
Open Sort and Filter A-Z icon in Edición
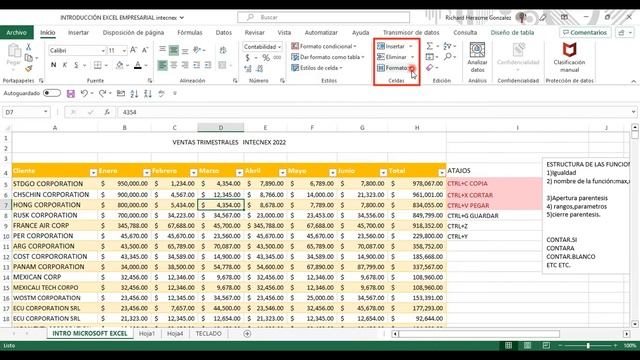pos(447,46)
